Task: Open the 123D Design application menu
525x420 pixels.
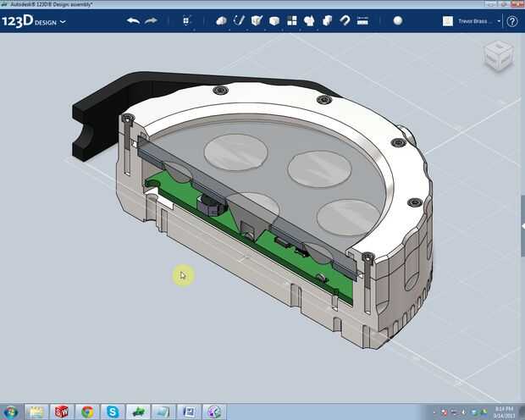Action: [34, 21]
